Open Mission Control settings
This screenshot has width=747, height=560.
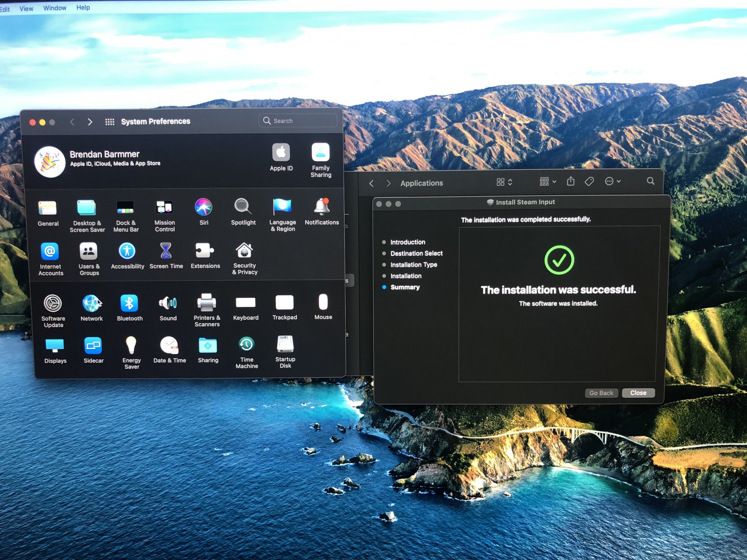(164, 208)
